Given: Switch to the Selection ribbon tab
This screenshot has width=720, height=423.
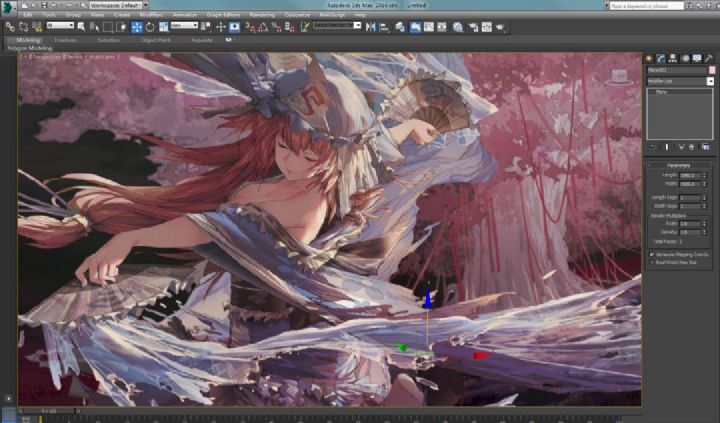Looking at the screenshot, I should tap(109, 40).
